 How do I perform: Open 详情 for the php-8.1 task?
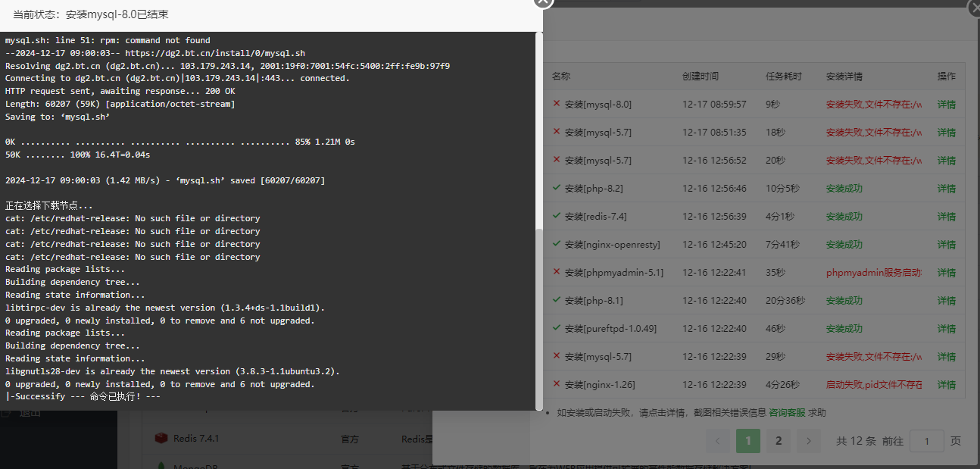click(x=946, y=301)
